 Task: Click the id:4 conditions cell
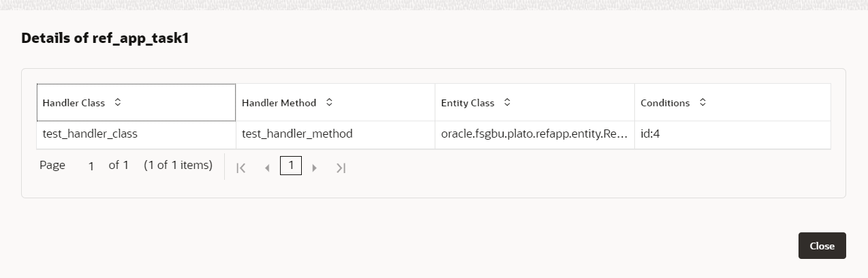[650, 134]
